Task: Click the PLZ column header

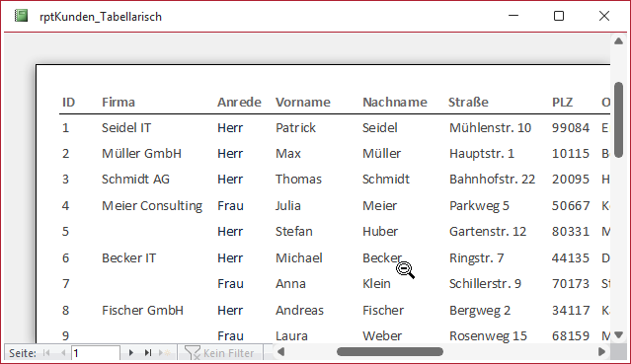Action: pos(562,103)
